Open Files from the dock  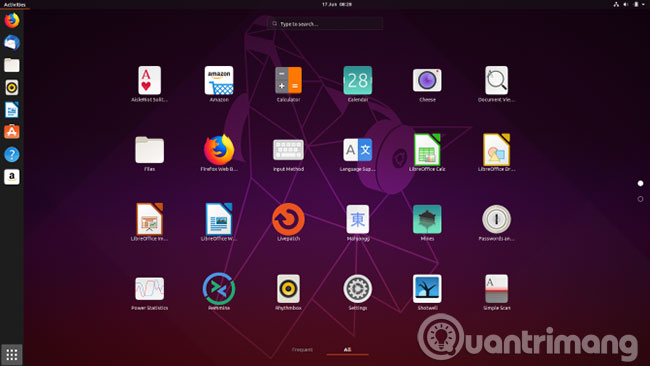(12, 65)
